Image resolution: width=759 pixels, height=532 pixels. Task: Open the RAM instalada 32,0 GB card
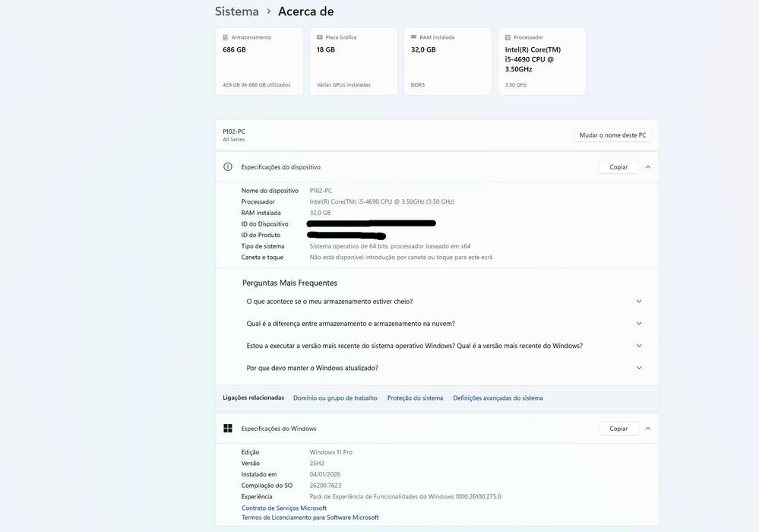(x=447, y=61)
